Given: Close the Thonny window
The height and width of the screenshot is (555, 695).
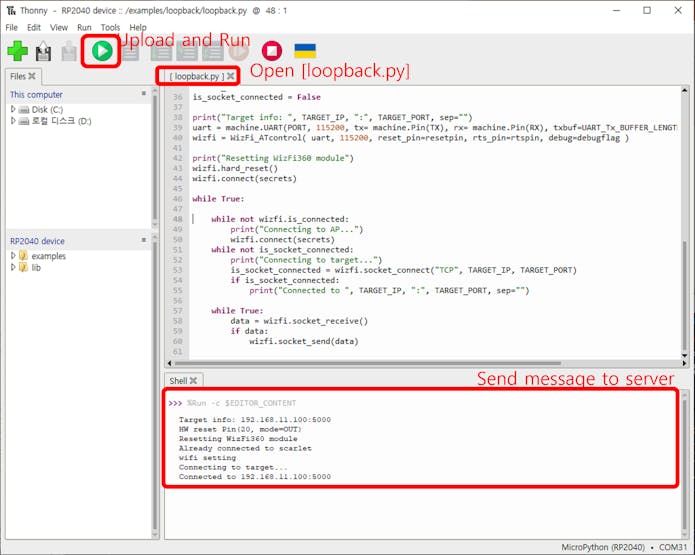Looking at the screenshot, I should 678,10.
